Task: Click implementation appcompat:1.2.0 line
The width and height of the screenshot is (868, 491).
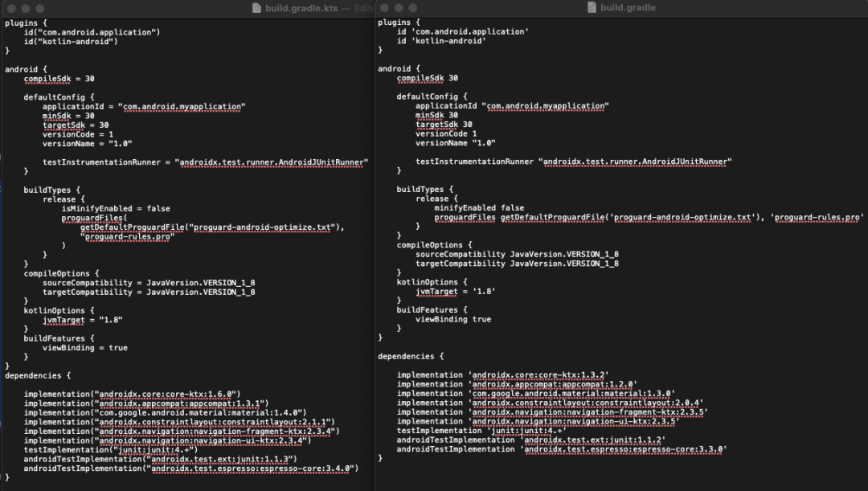Action: point(517,384)
